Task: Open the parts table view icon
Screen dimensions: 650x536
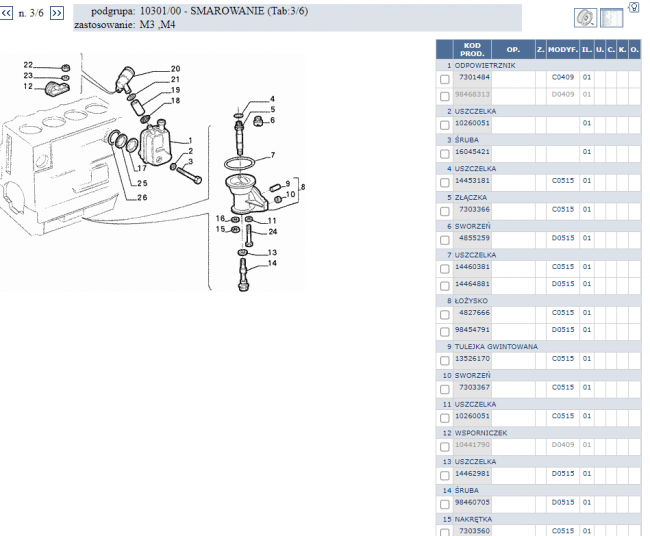Action: click(x=612, y=18)
